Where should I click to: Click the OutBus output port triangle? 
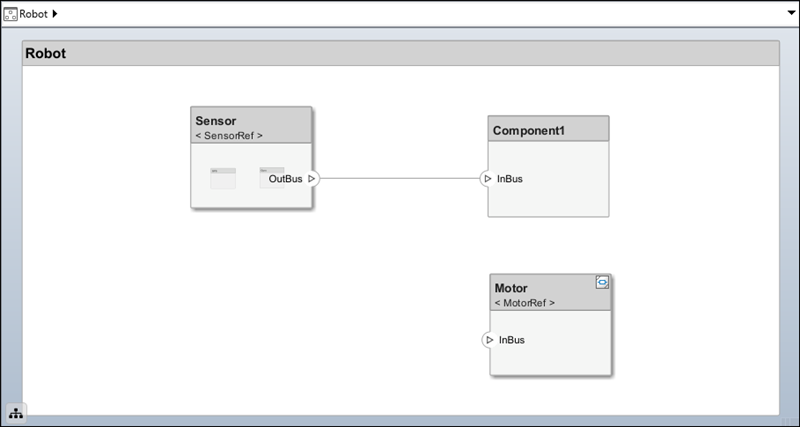tap(312, 179)
